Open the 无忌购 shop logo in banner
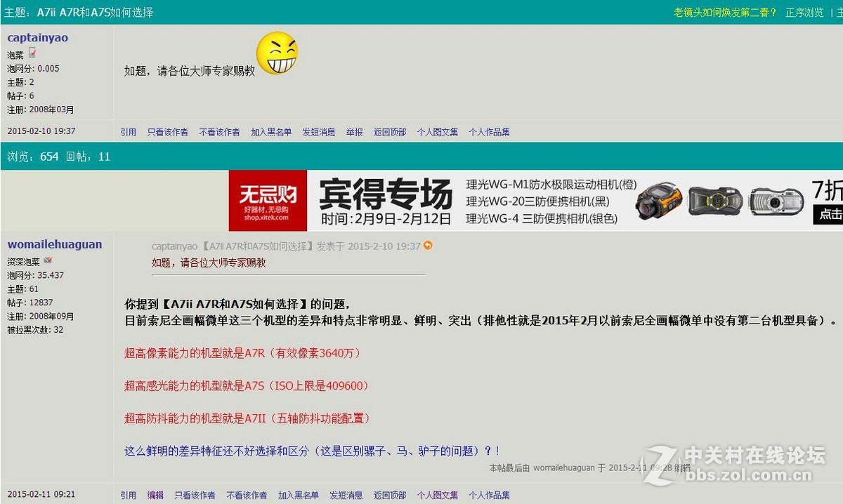The height and width of the screenshot is (504, 843). pos(268,200)
